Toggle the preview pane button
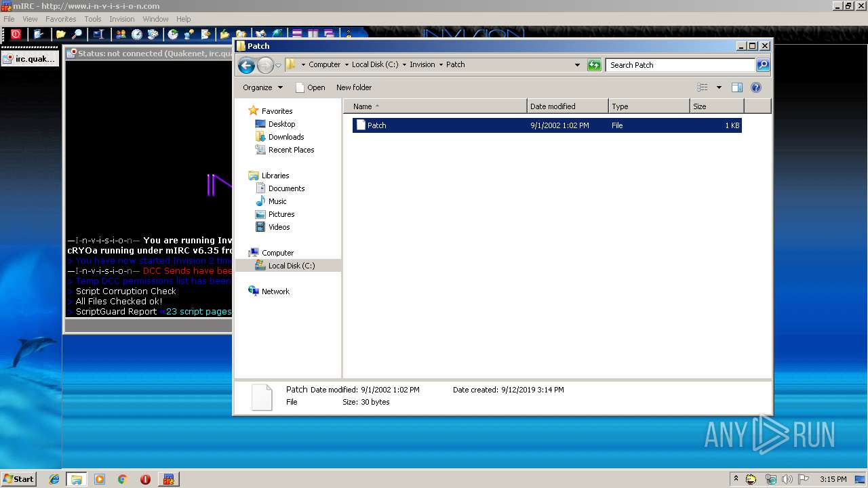This screenshot has width=868, height=488. 737,87
